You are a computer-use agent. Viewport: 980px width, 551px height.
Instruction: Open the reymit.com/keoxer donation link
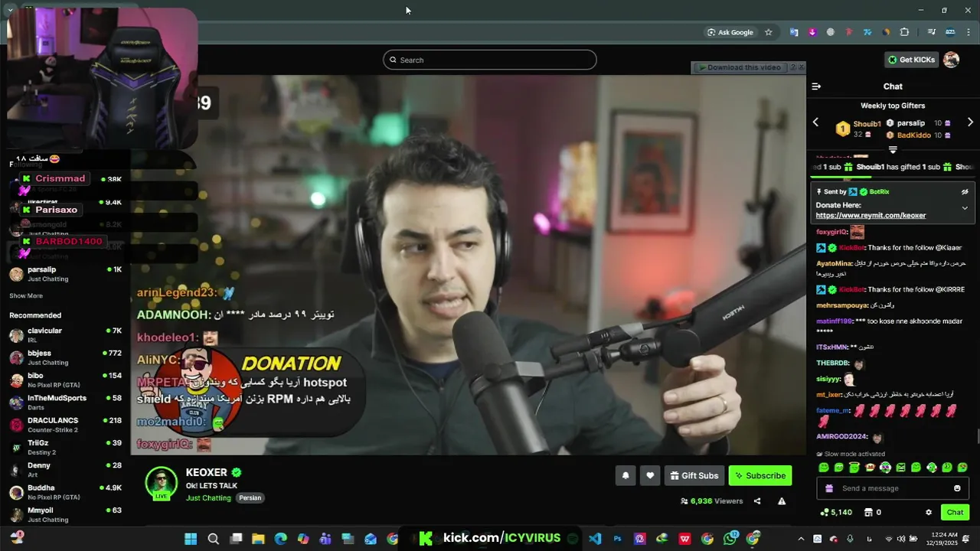871,216
